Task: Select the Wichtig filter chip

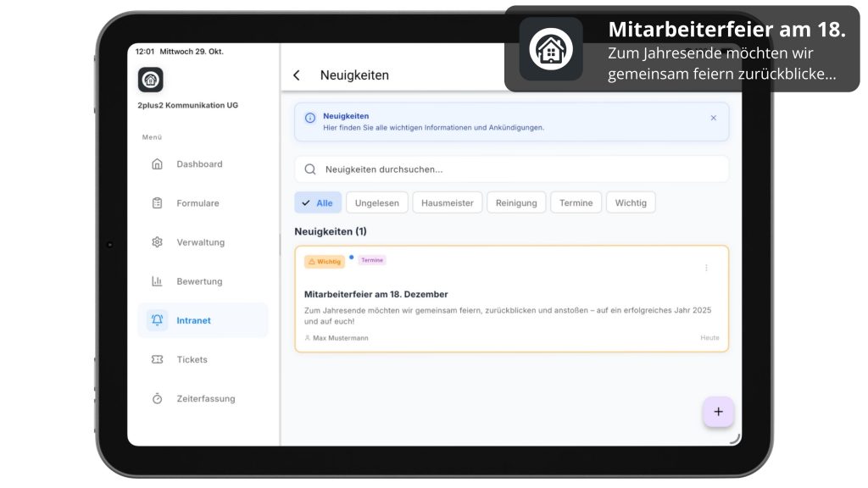Action: click(631, 203)
